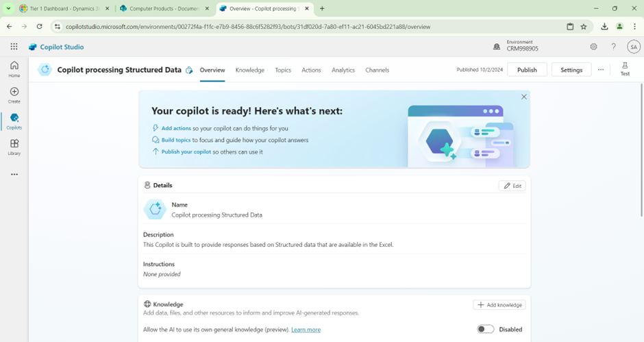Switch to the Knowledge tab

[x=249, y=70]
